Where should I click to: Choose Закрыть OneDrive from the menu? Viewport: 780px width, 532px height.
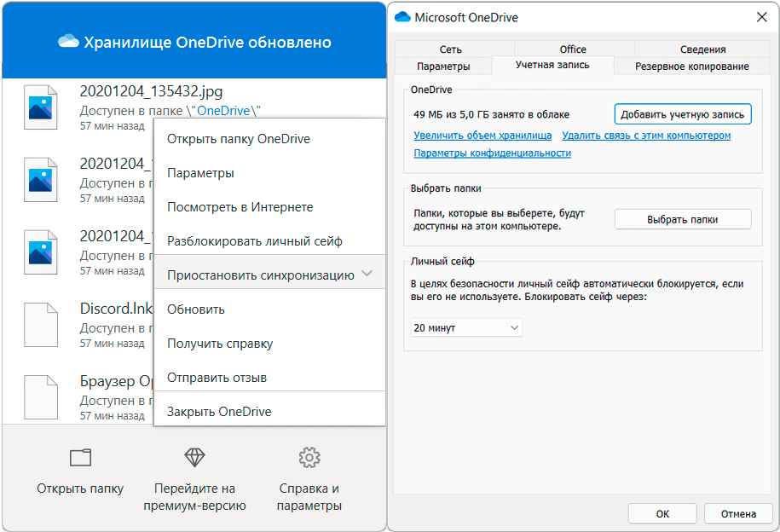click(219, 412)
